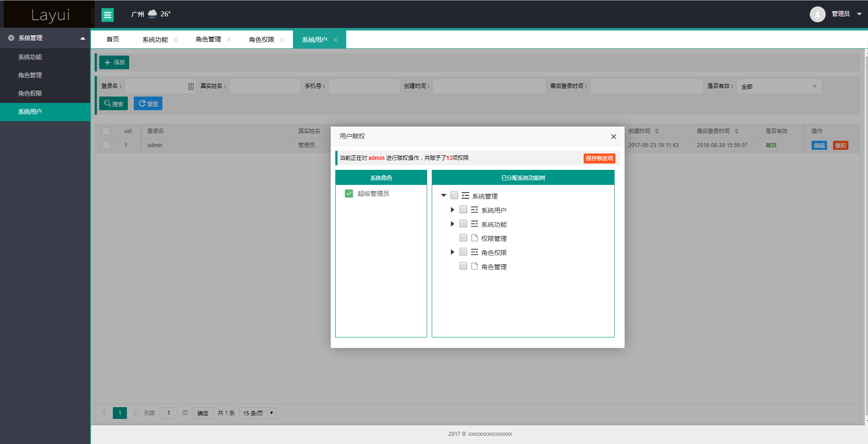Click the 搜索 button

click(113, 103)
